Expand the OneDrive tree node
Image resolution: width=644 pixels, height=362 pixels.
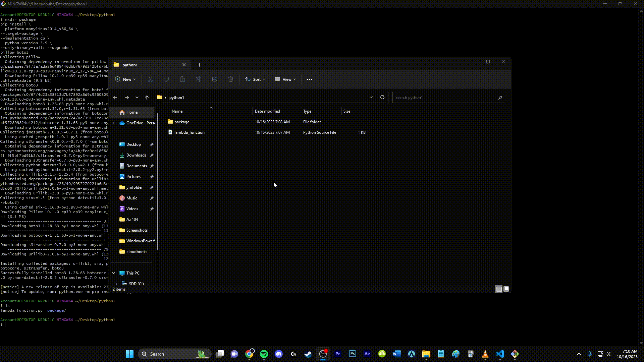(114, 123)
